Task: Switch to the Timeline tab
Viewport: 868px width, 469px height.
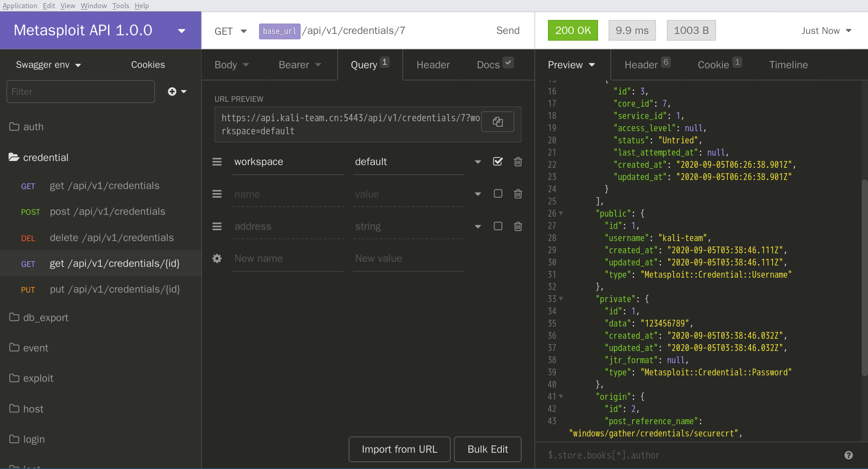Action: click(788, 65)
